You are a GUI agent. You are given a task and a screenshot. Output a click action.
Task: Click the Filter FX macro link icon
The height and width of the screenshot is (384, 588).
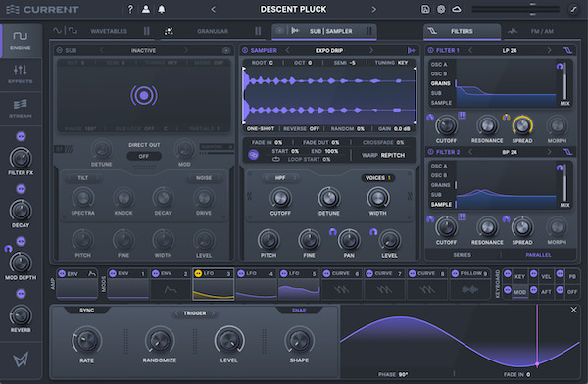click(21, 136)
